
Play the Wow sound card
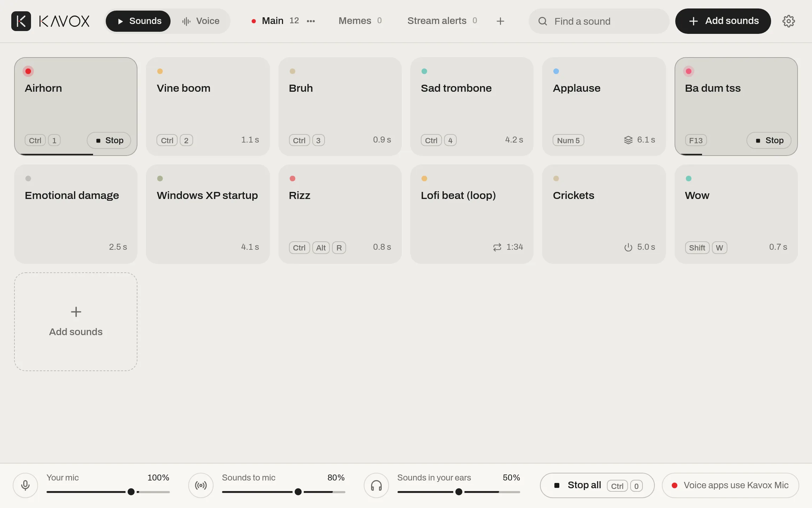coord(736,214)
